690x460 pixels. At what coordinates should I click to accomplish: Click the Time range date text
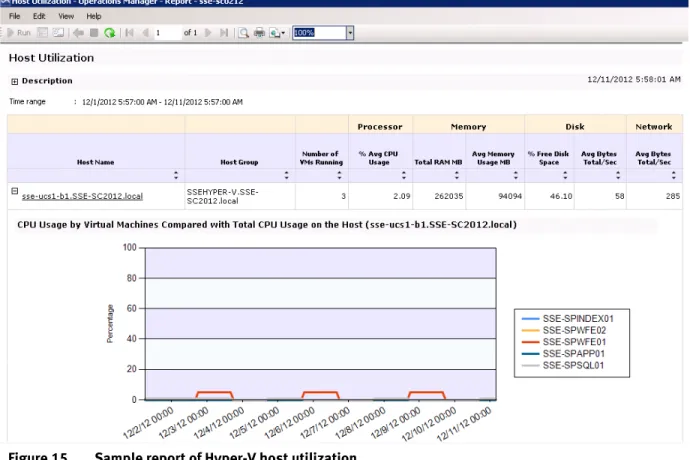click(162, 102)
